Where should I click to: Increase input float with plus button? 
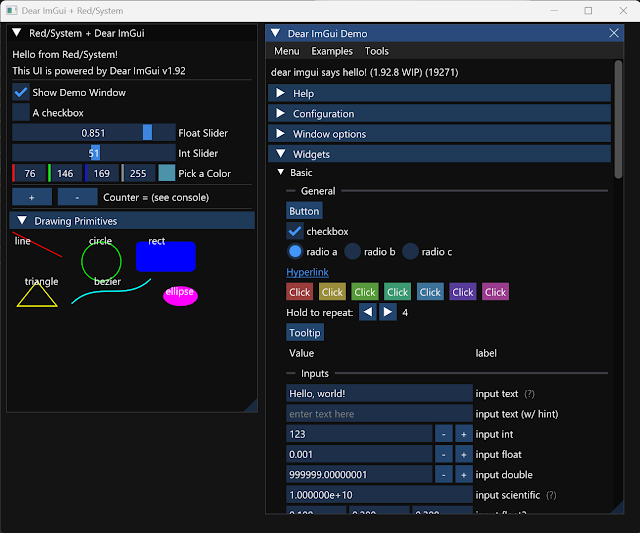464,454
